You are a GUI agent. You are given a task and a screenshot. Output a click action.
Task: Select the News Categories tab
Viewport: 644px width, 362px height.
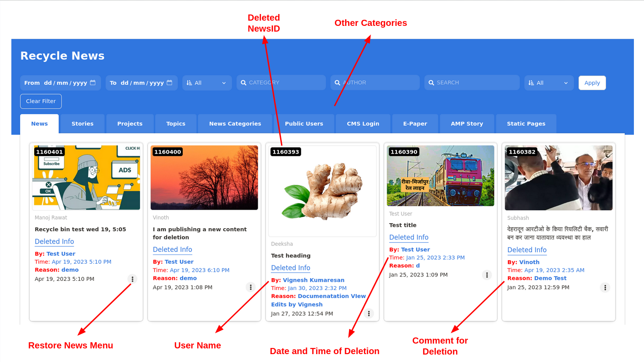click(235, 124)
